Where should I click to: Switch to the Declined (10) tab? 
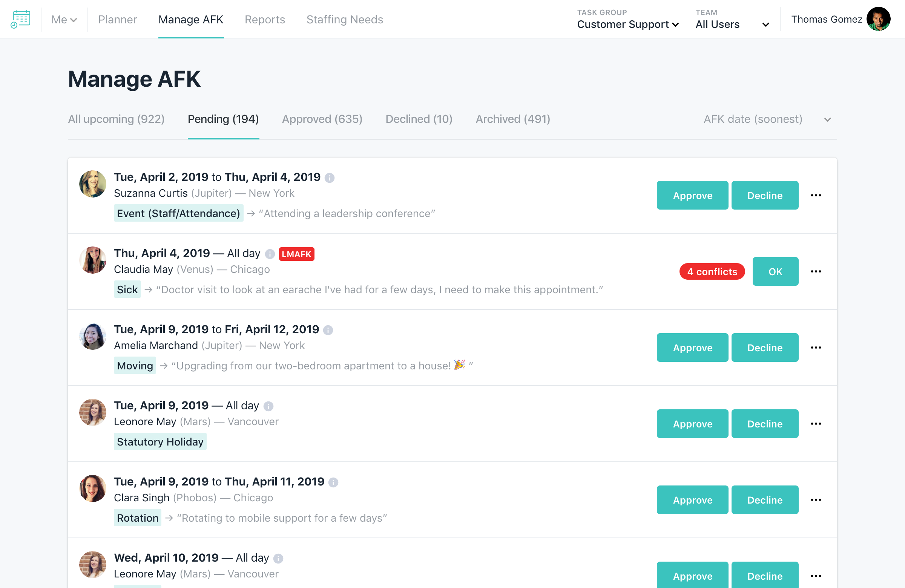click(x=419, y=119)
